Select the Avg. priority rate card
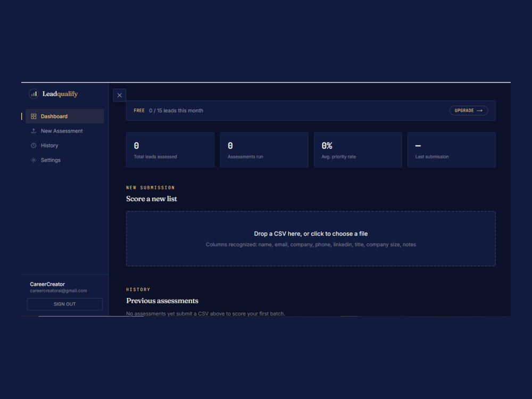The image size is (532, 399). 358,150
